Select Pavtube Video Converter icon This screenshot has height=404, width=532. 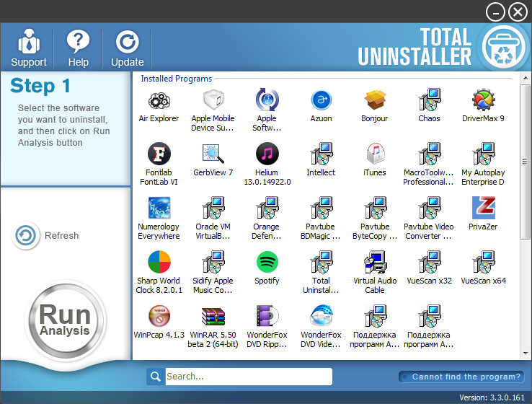[x=429, y=208]
